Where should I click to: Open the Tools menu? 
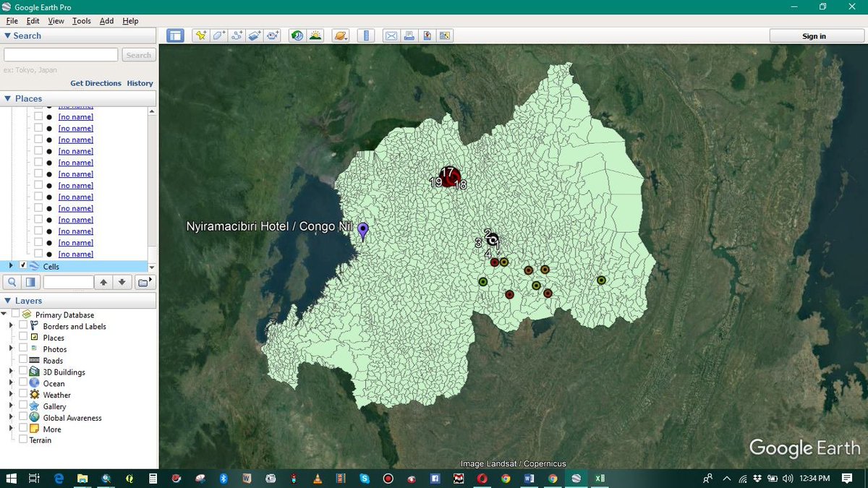tap(82, 21)
